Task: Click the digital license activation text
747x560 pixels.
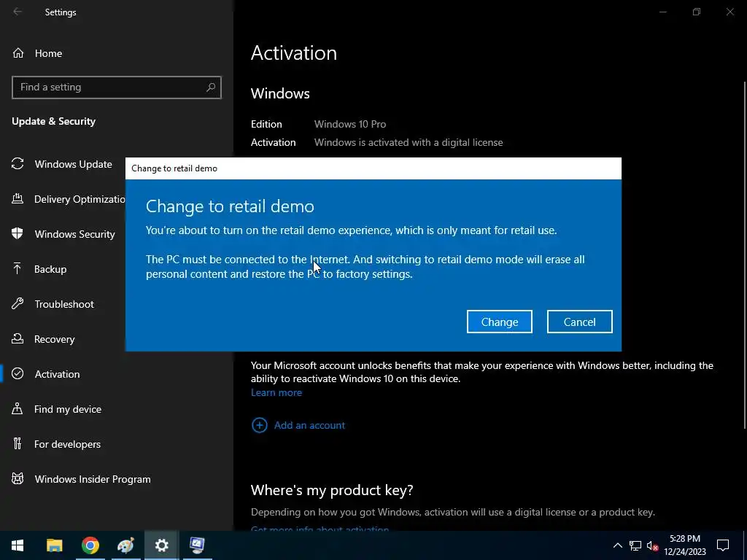Action: pos(409,142)
